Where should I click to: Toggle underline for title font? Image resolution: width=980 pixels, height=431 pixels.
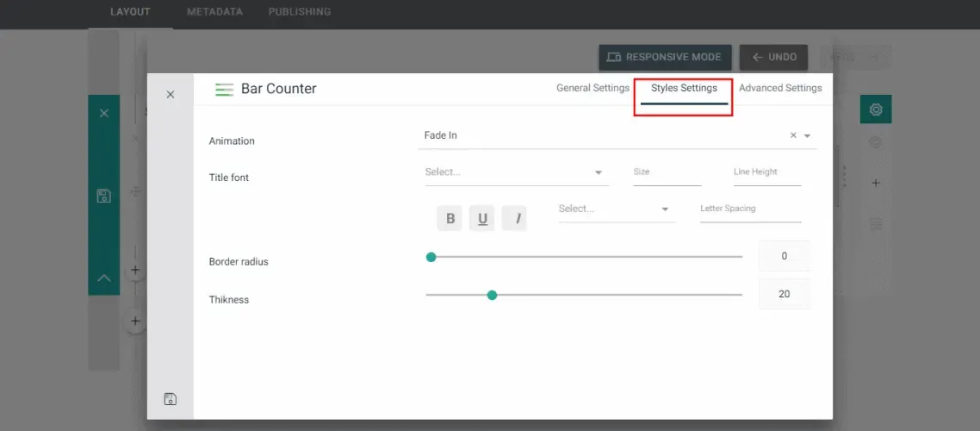tap(482, 218)
